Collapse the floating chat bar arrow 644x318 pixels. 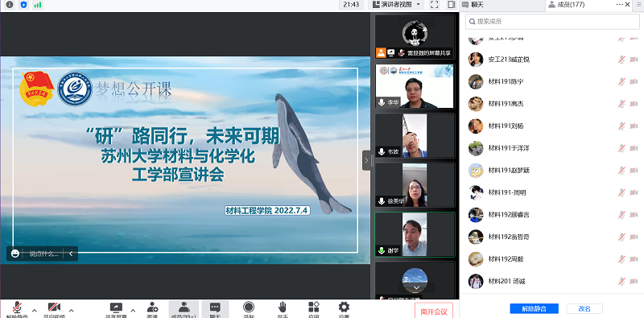71,254
